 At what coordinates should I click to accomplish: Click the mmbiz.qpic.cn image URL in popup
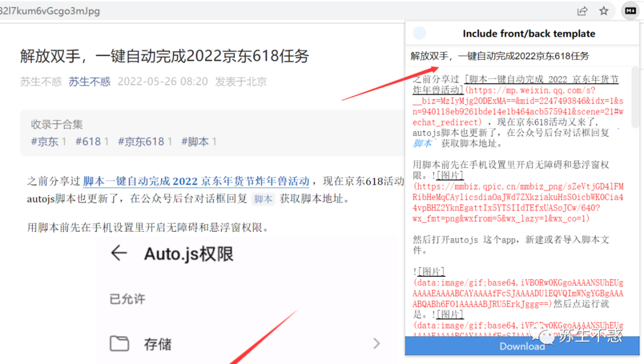[518, 203]
